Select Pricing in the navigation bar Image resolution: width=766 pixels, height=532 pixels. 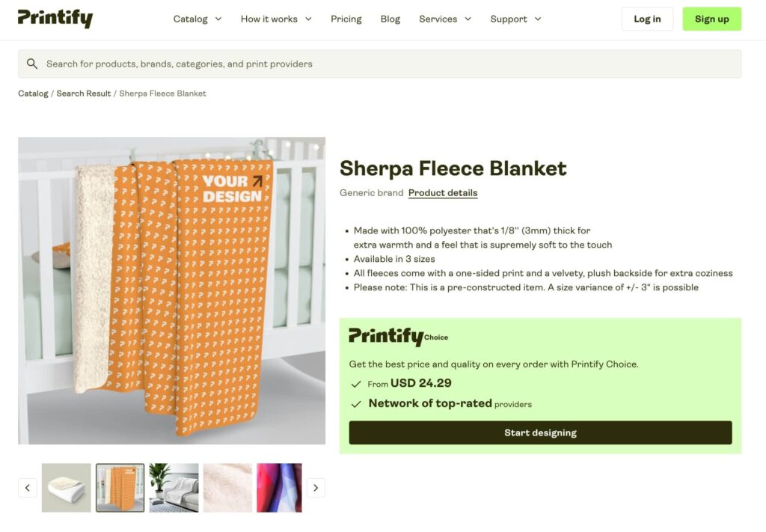coord(346,19)
